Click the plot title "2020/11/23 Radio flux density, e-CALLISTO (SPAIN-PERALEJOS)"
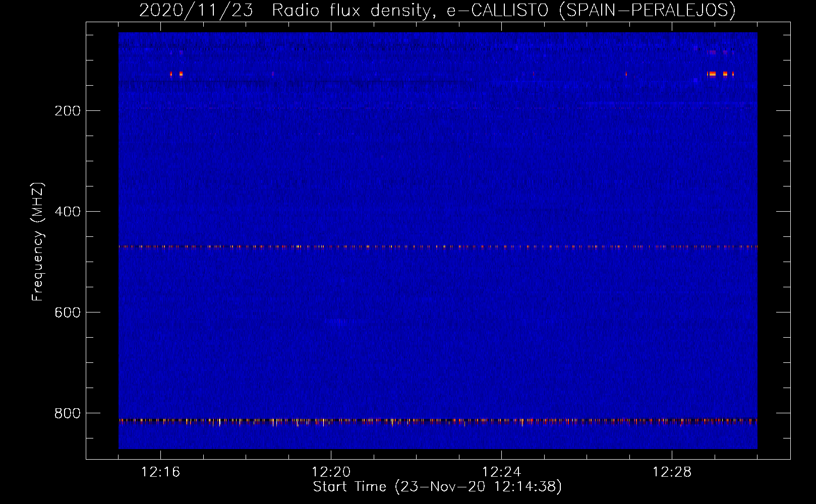The image size is (816, 504). (x=437, y=10)
